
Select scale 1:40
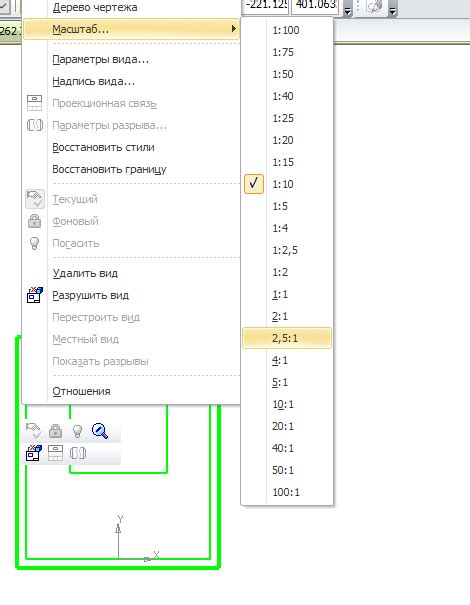(x=287, y=96)
